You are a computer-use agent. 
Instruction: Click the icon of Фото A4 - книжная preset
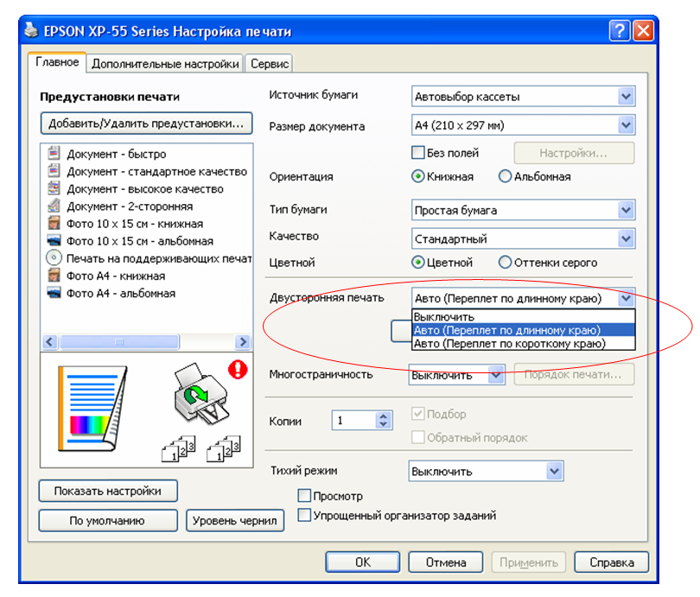point(54,276)
